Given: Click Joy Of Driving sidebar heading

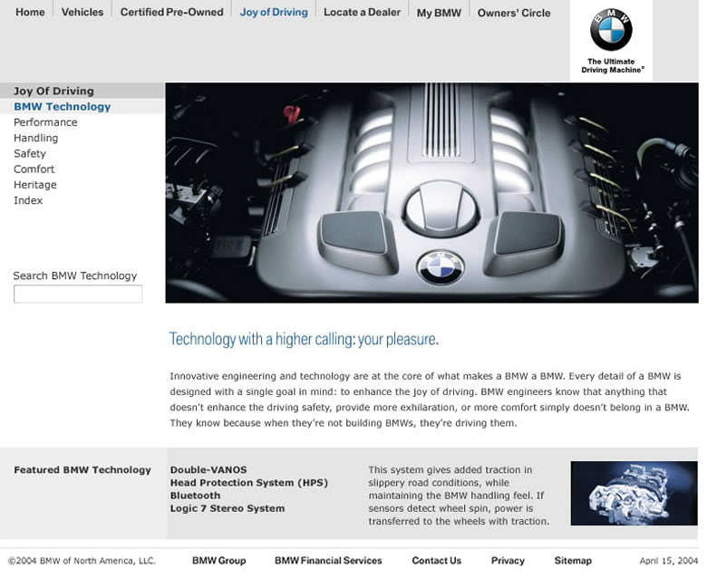Looking at the screenshot, I should click(x=54, y=91).
